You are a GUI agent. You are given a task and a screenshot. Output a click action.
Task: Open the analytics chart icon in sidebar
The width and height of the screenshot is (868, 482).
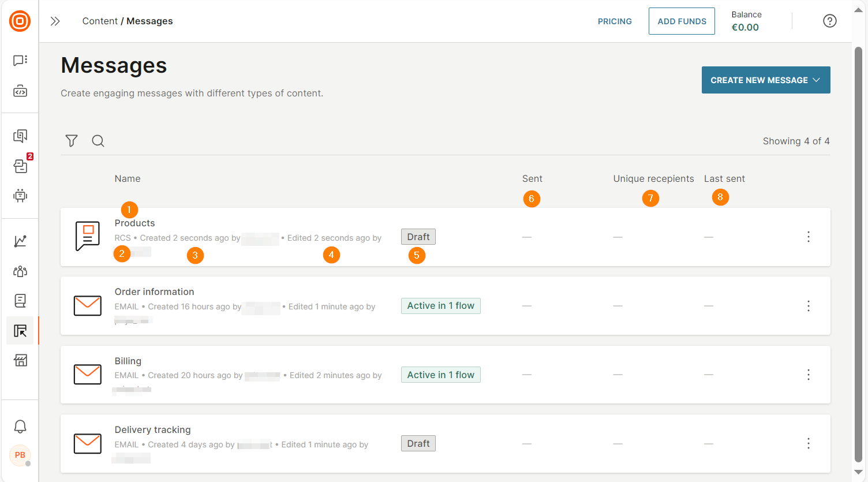20,241
